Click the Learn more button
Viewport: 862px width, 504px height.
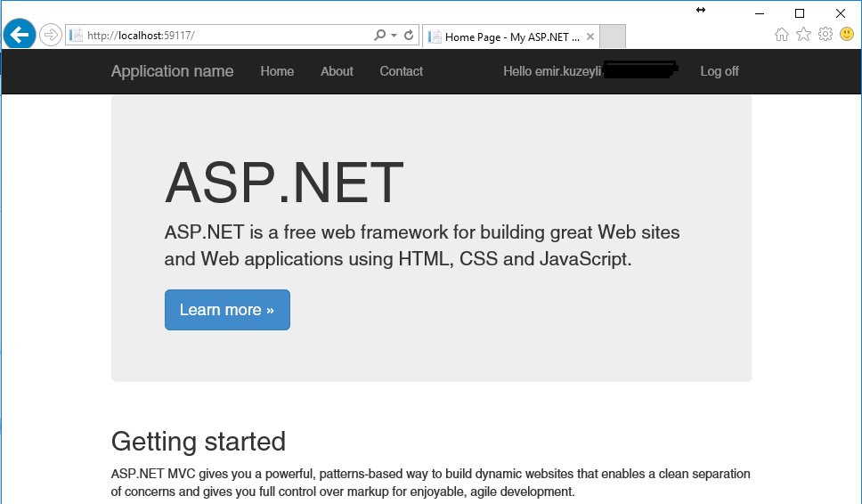click(227, 310)
